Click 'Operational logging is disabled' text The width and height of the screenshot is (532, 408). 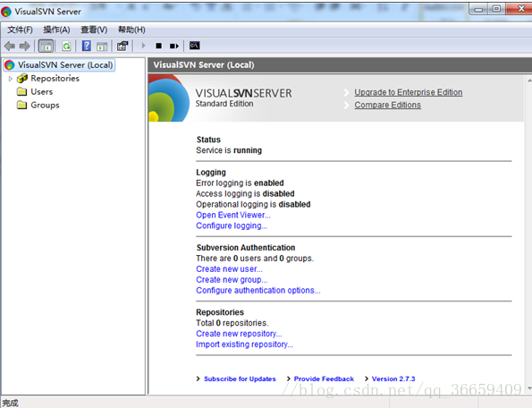click(x=253, y=204)
